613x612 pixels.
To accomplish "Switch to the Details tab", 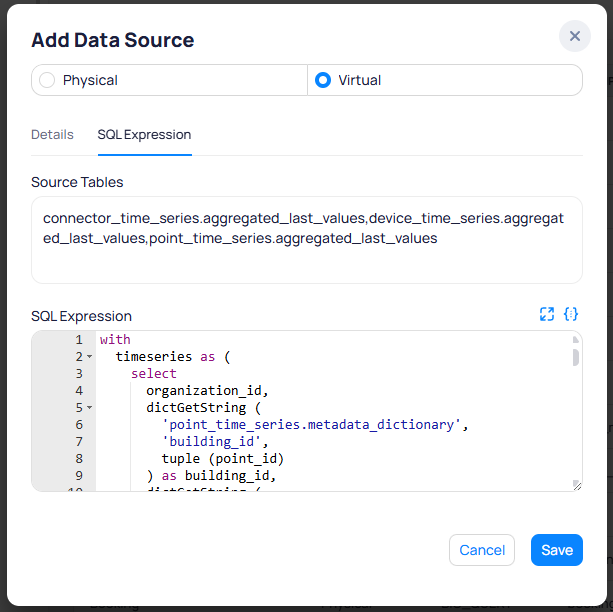I will click(x=52, y=135).
